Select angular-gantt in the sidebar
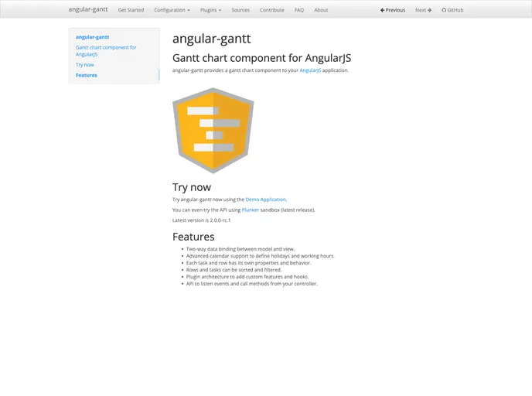 [92, 37]
